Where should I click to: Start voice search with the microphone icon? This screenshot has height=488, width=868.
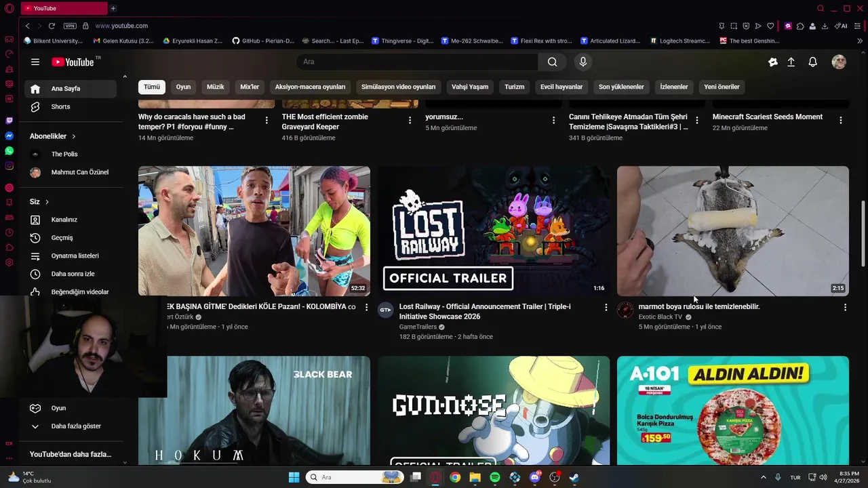click(x=583, y=62)
